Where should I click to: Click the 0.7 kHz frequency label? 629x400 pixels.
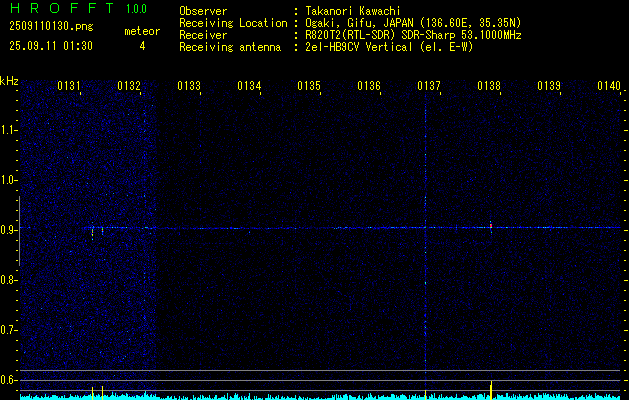tap(8, 330)
